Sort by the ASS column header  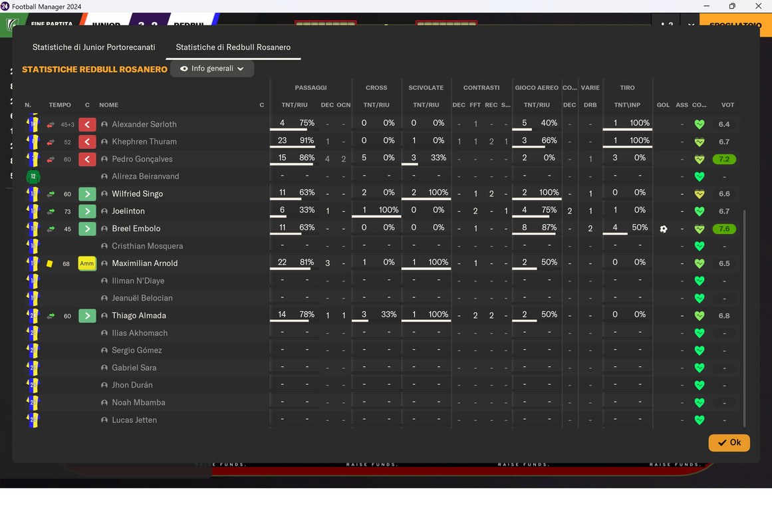(682, 105)
